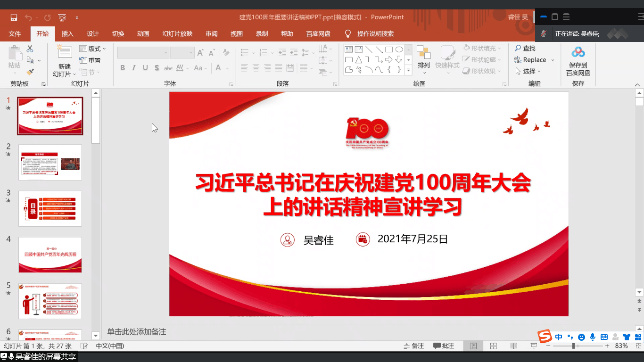644x362 pixels.
Task: Open the Insert (插入) ribbon tab
Action: (x=67, y=33)
